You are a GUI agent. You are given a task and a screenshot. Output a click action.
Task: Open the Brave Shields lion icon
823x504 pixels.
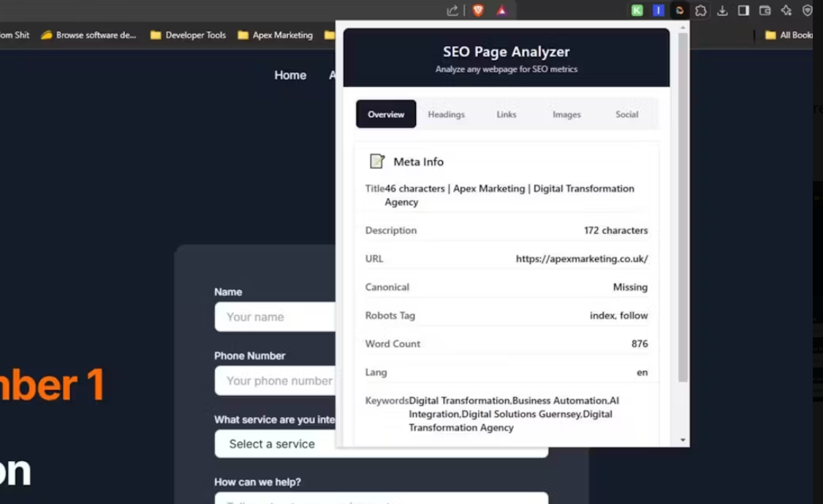coord(477,10)
